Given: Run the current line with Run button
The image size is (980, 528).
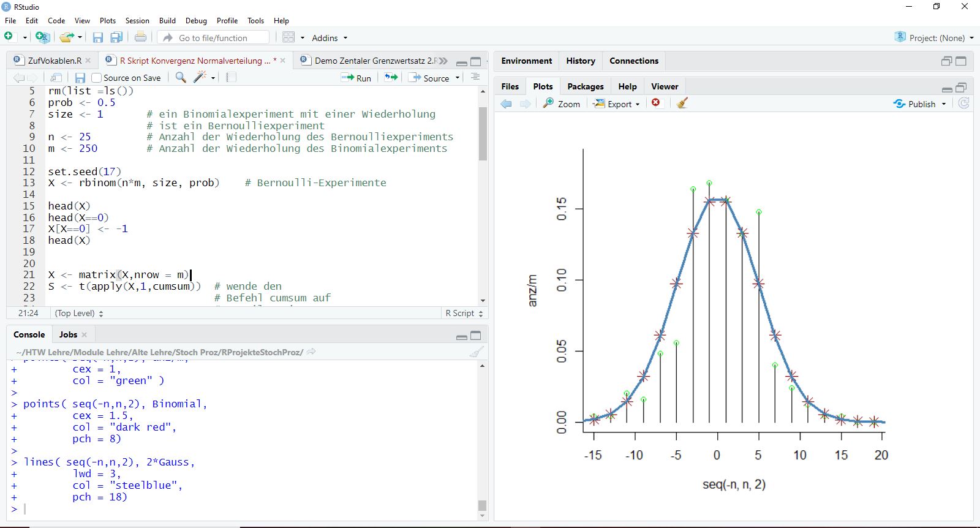Looking at the screenshot, I should 357,78.
